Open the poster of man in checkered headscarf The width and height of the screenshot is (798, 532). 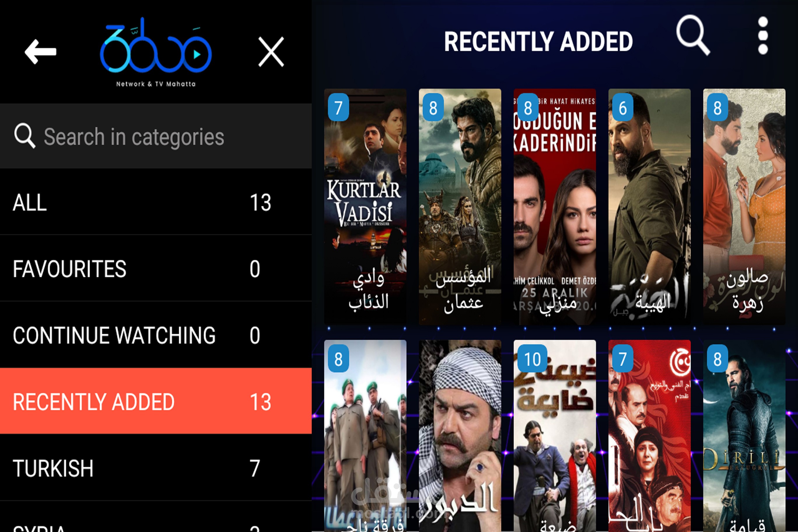coord(460,436)
